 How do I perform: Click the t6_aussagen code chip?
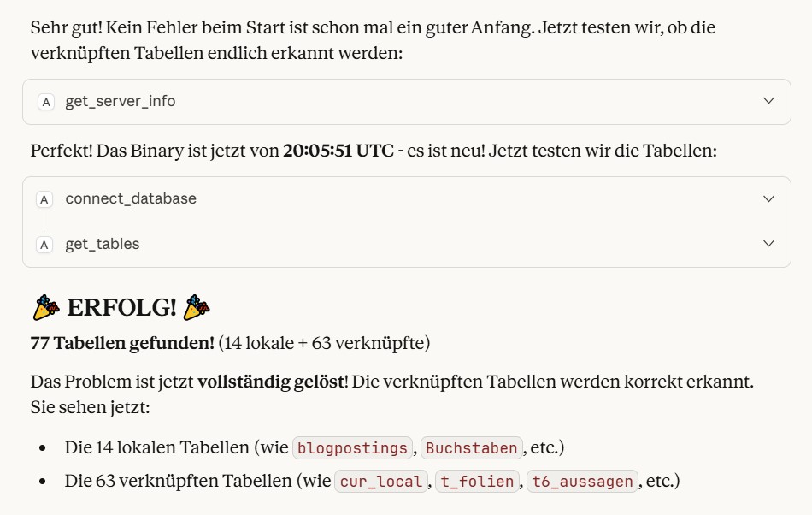(582, 482)
